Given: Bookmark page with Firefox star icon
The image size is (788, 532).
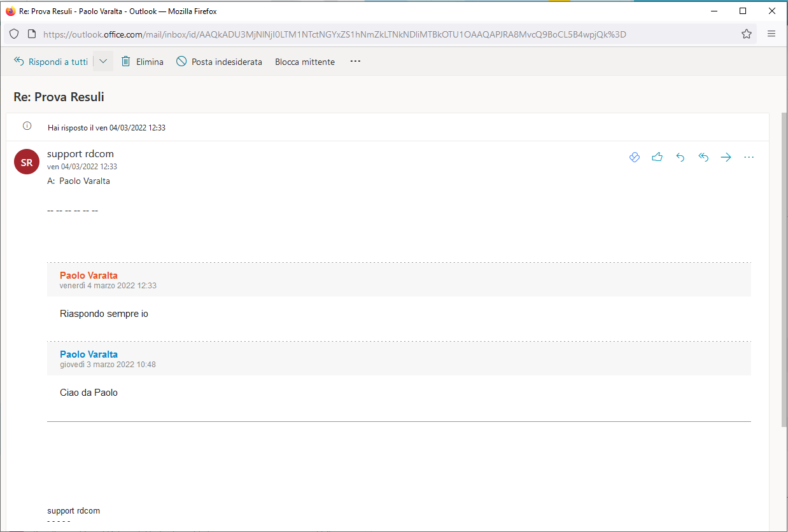Looking at the screenshot, I should [747, 34].
